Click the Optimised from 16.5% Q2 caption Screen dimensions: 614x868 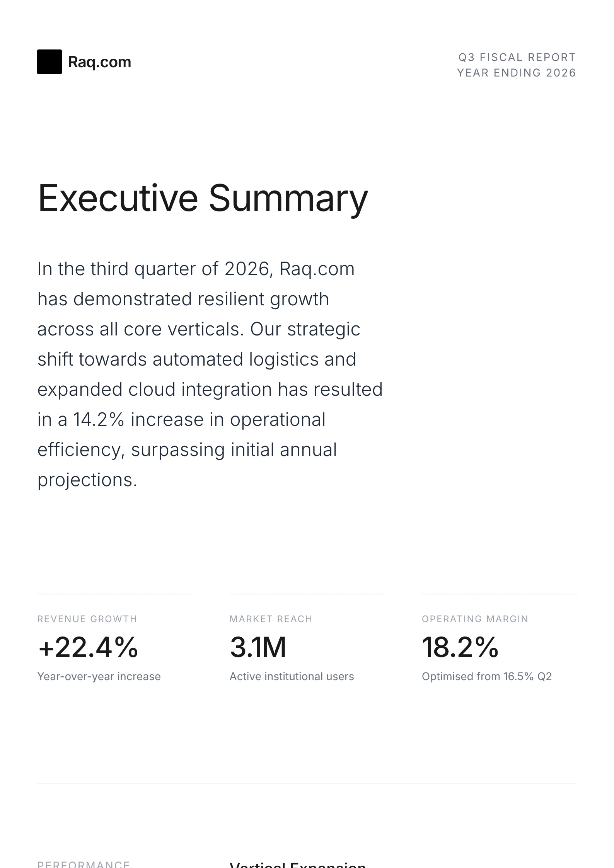[x=486, y=677]
